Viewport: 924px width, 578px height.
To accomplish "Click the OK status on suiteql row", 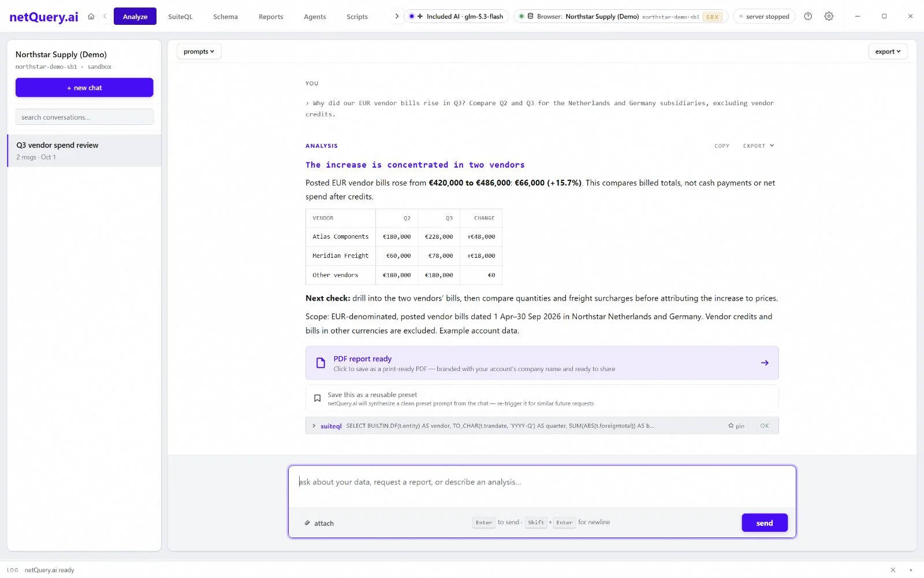I will [x=765, y=426].
